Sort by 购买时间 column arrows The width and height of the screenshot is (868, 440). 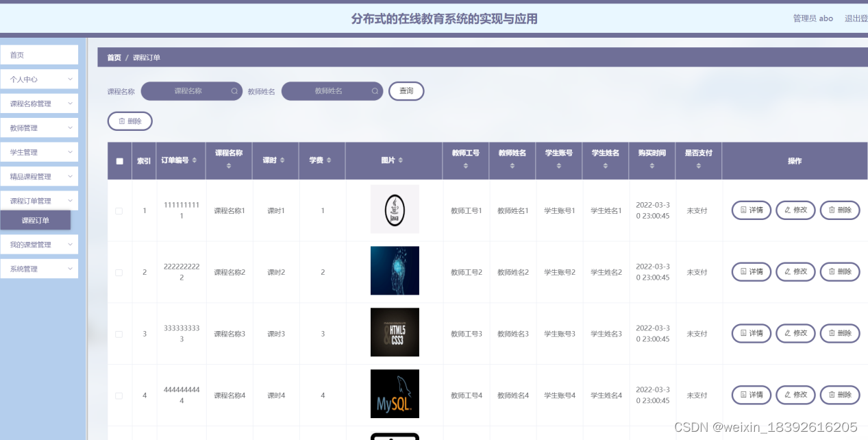pos(652,167)
